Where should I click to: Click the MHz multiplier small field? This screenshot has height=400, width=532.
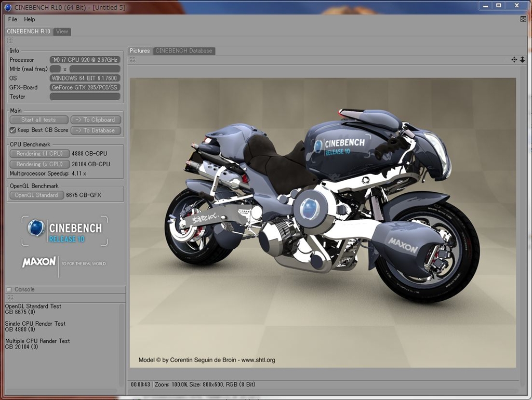tap(55, 69)
